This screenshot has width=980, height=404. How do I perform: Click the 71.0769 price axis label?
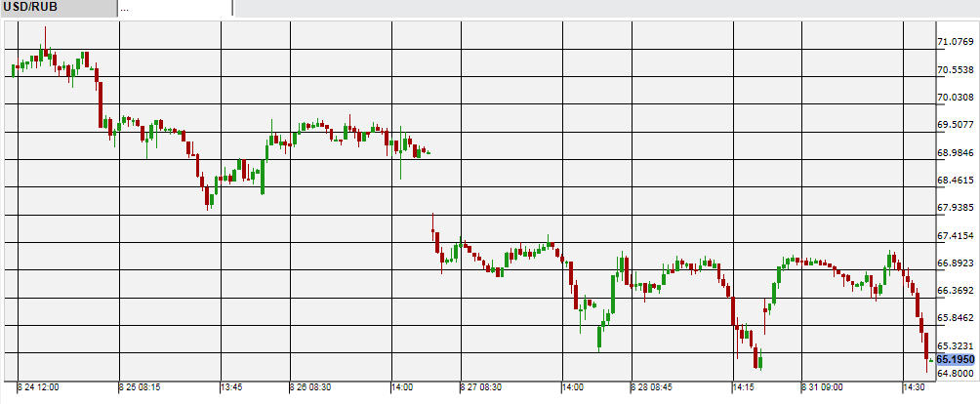pos(955,42)
